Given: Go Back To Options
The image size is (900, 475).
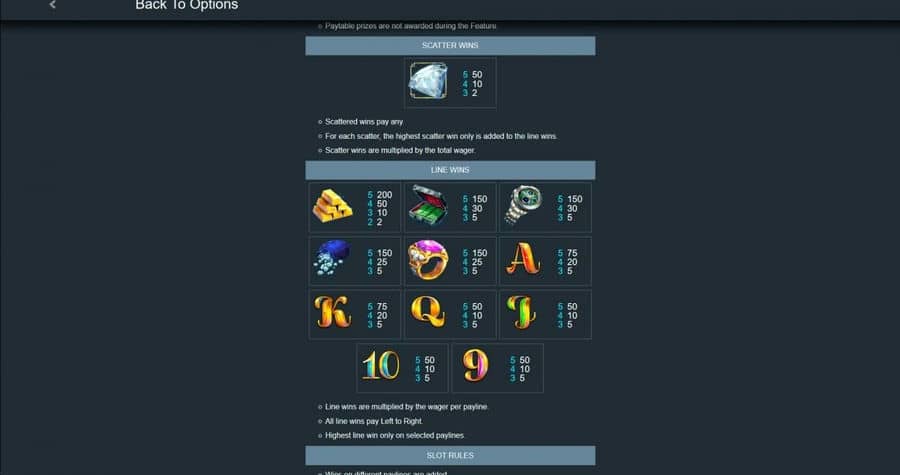Looking at the screenshot, I should point(187,5).
